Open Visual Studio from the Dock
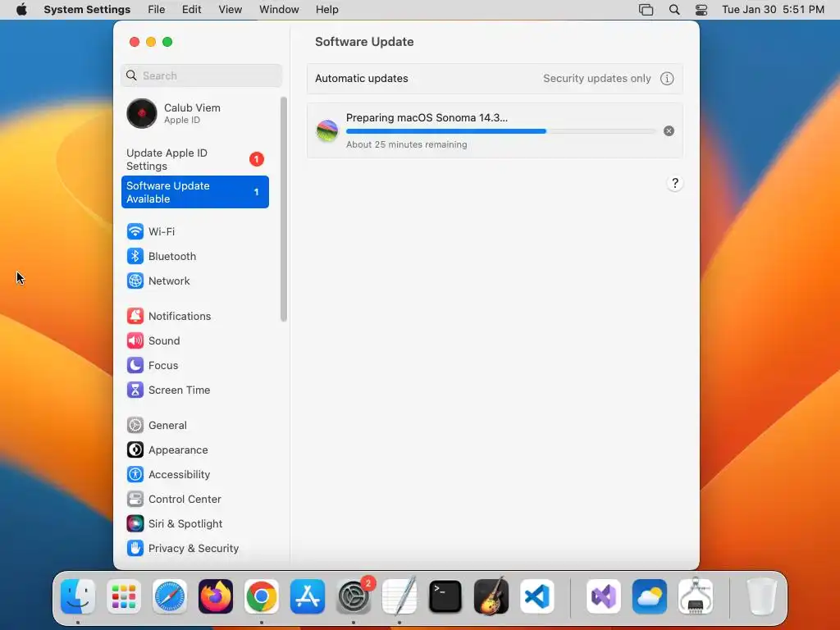 pyautogui.click(x=604, y=596)
